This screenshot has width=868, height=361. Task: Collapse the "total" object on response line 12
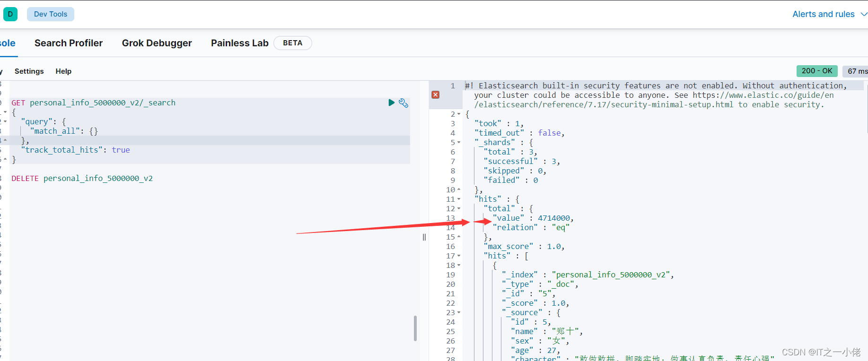(x=459, y=208)
